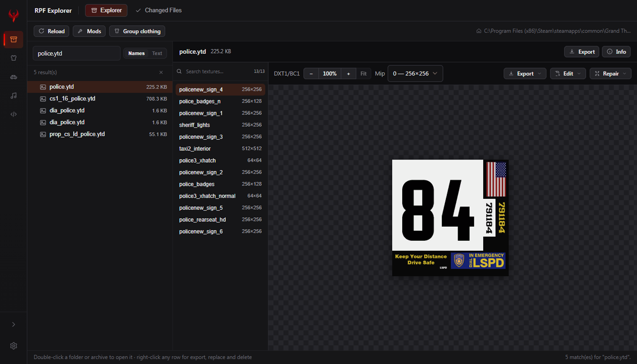Select the taxi2_interior texture
This screenshot has width=637, height=364.
[220, 149]
